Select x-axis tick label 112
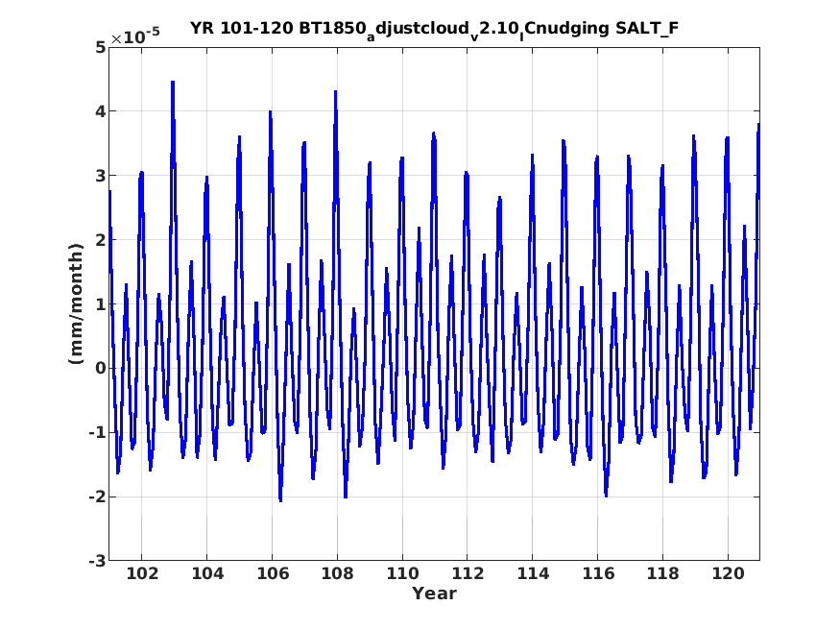Image resolution: width=840 pixels, height=630 pixels. click(468, 573)
